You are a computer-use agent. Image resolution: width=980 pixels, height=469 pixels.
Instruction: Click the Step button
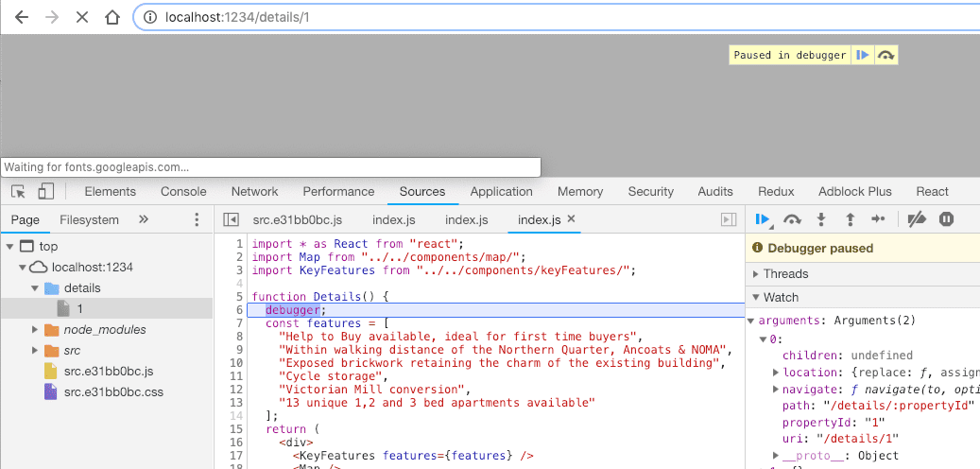coord(878,218)
